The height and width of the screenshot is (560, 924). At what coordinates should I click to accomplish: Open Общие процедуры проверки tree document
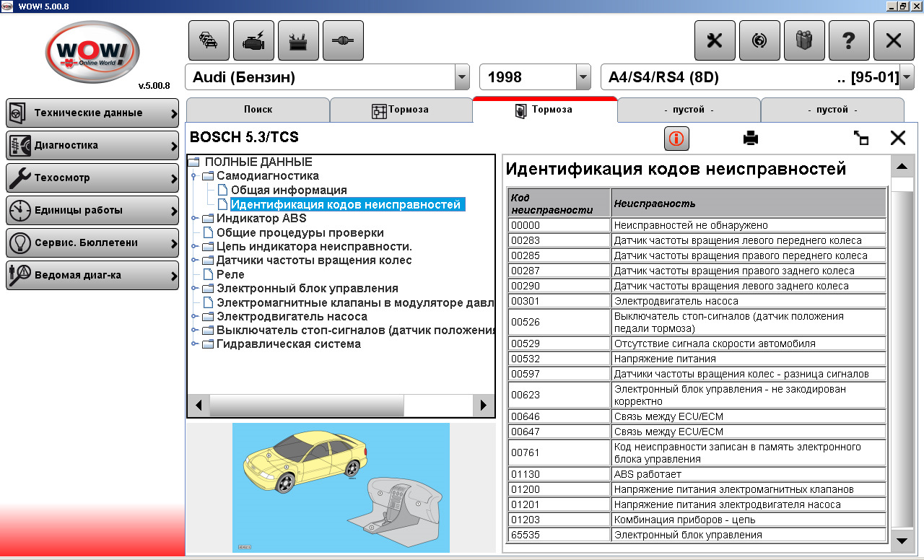(x=300, y=233)
